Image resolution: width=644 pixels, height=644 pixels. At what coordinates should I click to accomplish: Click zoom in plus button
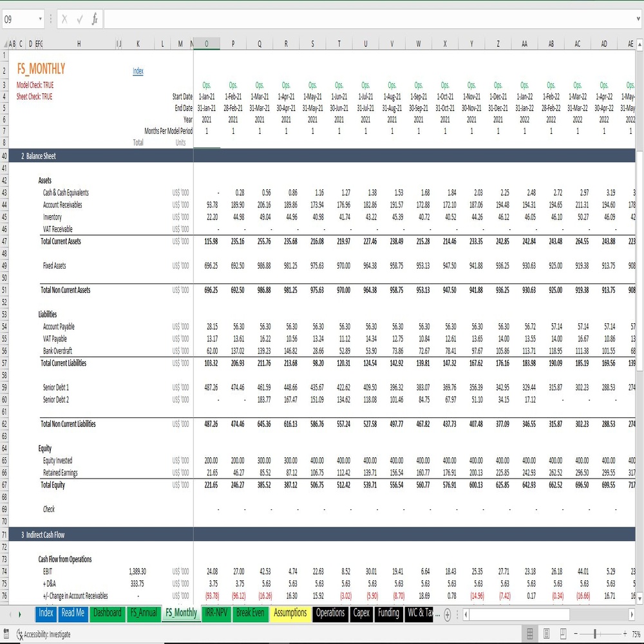tap(625, 634)
